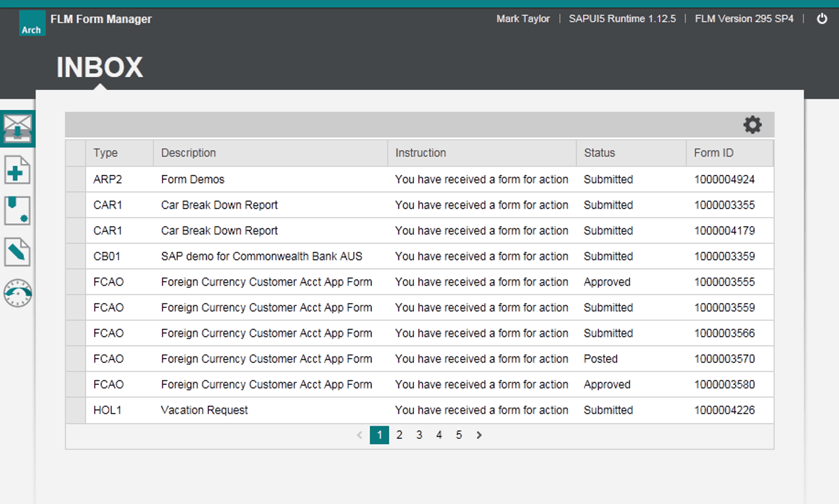Screen dimensions: 839x504
Task: Open the history clock sidebar icon
Action: (17, 293)
